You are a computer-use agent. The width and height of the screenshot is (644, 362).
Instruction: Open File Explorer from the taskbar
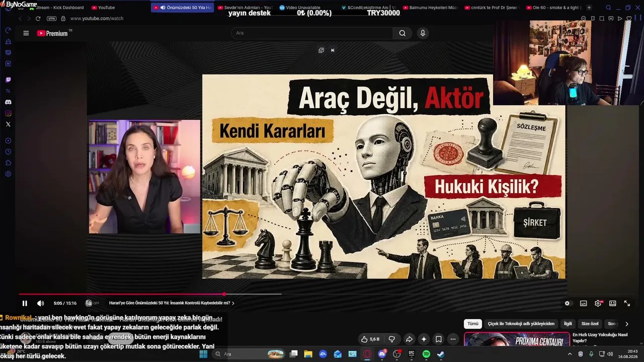click(308, 354)
